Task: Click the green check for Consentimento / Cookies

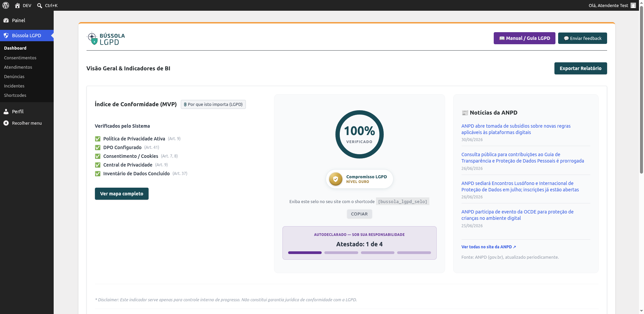Action: [98, 156]
